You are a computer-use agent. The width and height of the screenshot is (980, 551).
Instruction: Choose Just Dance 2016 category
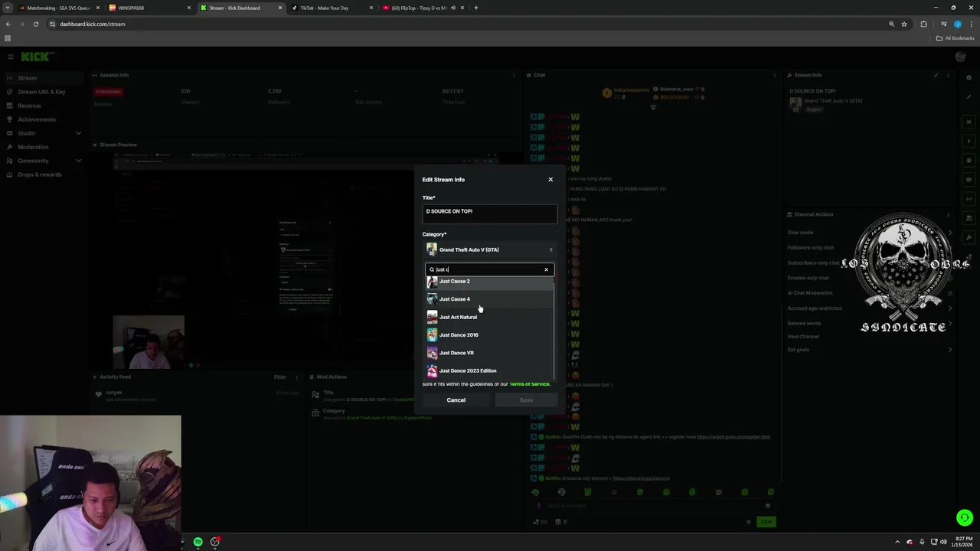pos(488,334)
